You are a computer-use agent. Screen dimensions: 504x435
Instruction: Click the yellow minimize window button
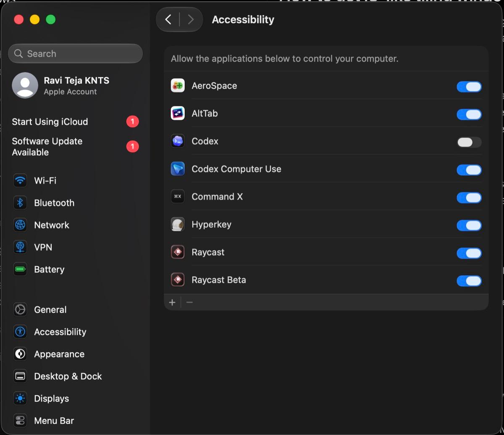click(x=35, y=19)
